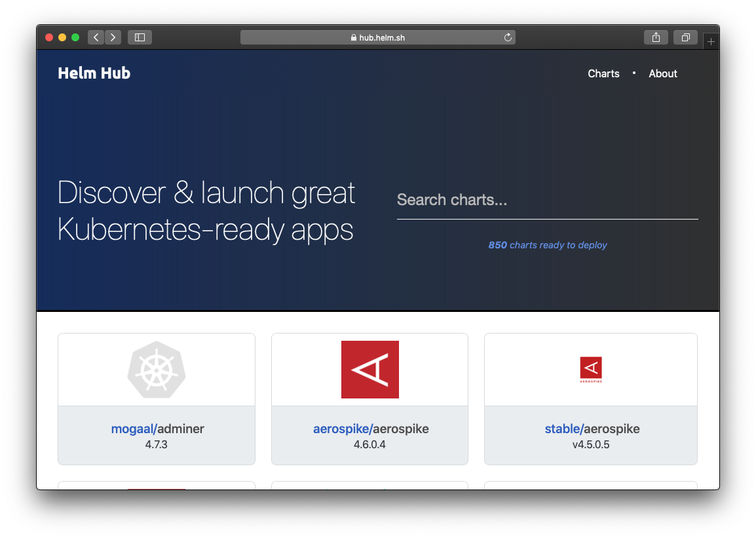Click the small Aerospike logo on stable chart
Viewport: 756px width, 538px height.
coord(591,370)
